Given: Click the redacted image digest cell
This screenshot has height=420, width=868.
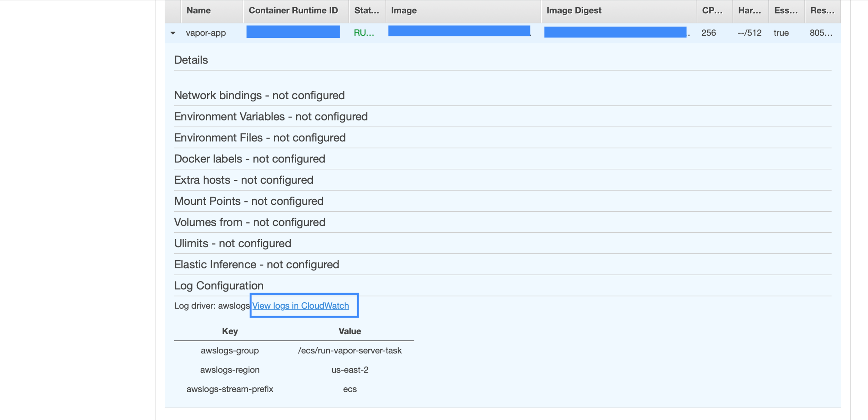Looking at the screenshot, I should 615,32.
